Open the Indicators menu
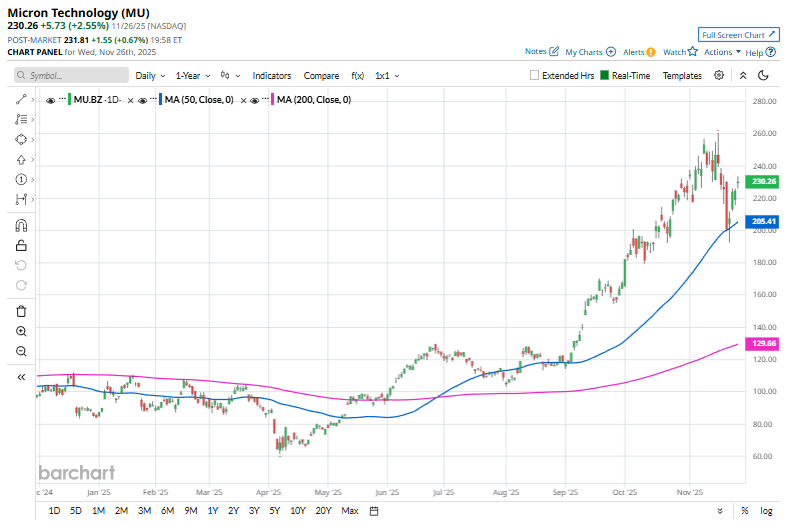This screenshot has width=785, height=528. tap(272, 75)
